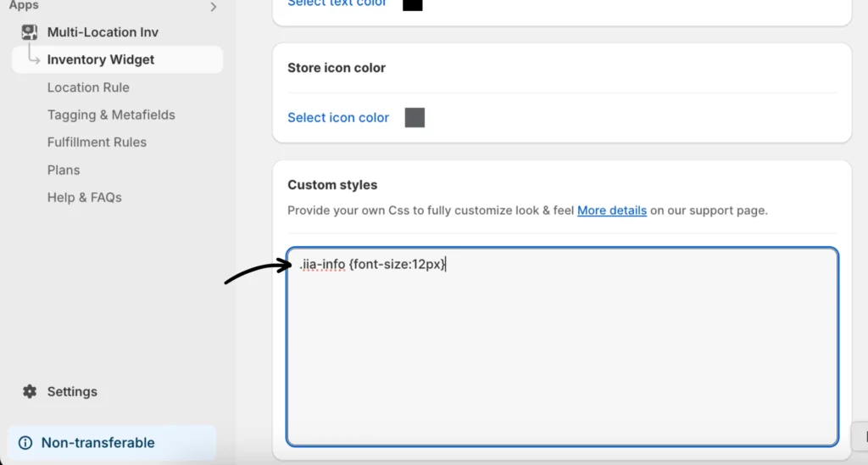Open the gray store icon color swatch
This screenshot has width=868, height=465.
point(415,118)
